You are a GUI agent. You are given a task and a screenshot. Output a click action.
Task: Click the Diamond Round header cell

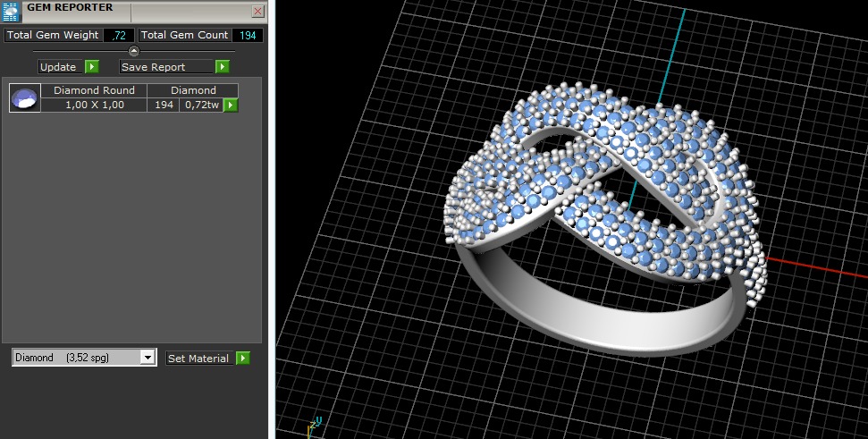coord(94,91)
